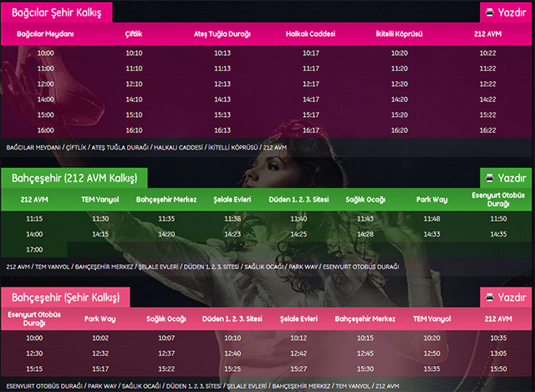Select the Bağcılar Şehir Kalkış title tab
The image size is (535, 392).
coord(56,12)
